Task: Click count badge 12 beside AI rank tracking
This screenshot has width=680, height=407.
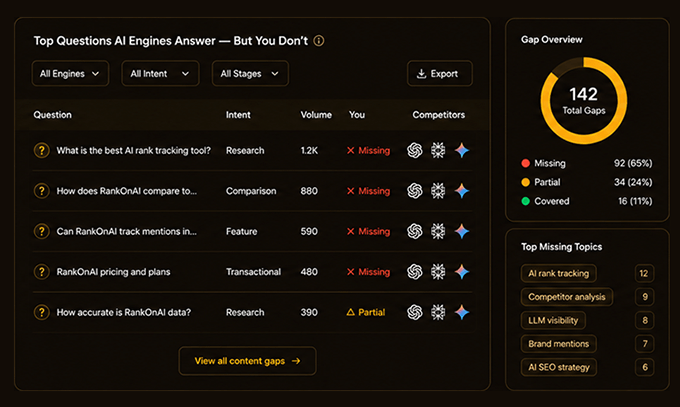Action: pos(644,273)
